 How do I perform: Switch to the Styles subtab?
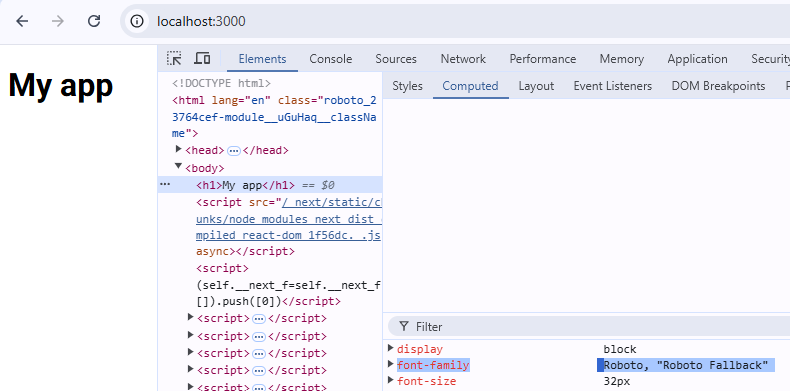pyautogui.click(x=407, y=86)
